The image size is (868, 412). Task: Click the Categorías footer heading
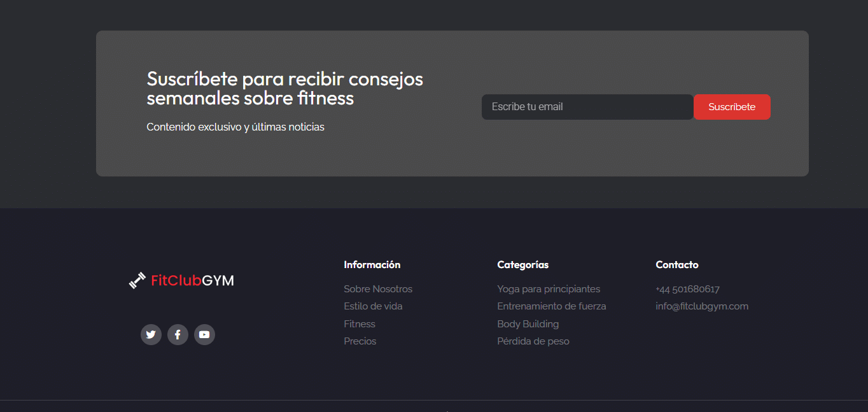point(523,265)
